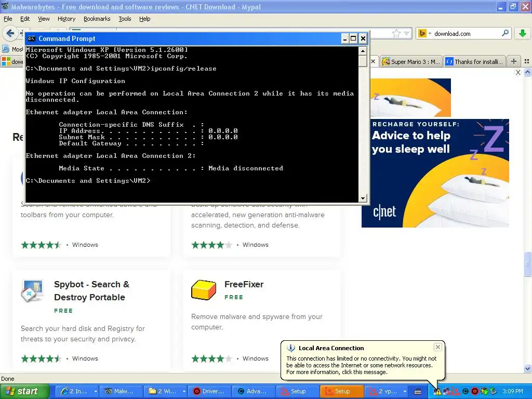Image resolution: width=532 pixels, height=399 pixels.
Task: Open the address bar history dropdown arrow
Action: click(406, 33)
